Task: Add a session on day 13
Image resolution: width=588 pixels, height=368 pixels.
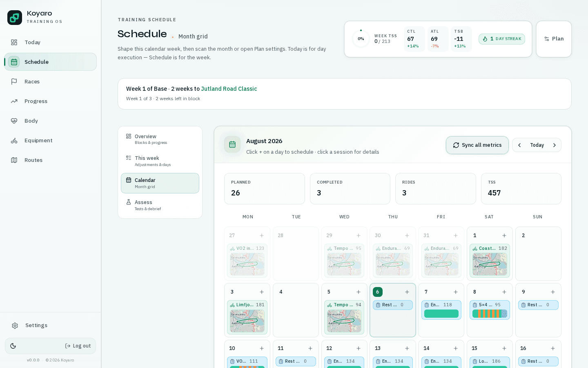Action: [x=407, y=348]
